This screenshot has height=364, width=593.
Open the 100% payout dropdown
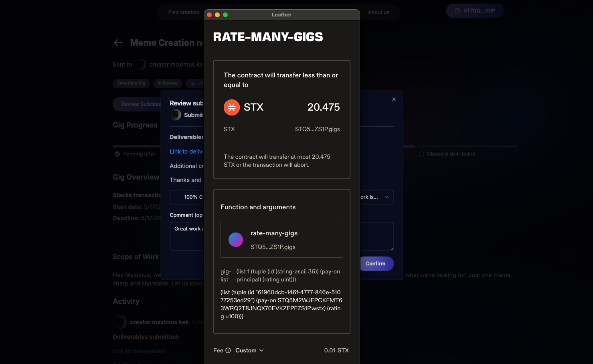[x=187, y=197]
